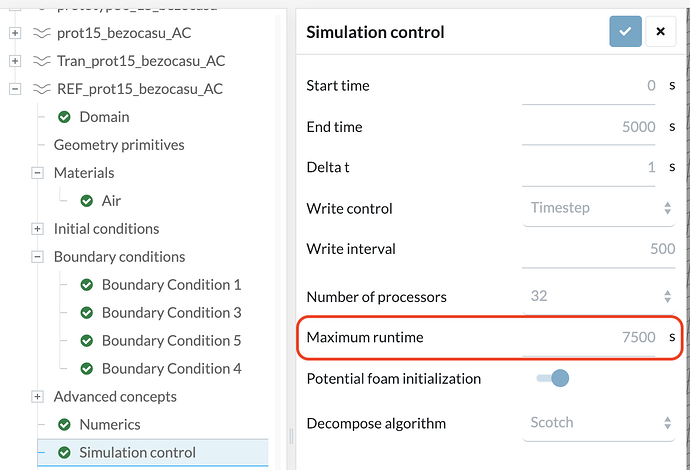Expand the Initial conditions node
The image size is (690, 470).
click(38, 229)
